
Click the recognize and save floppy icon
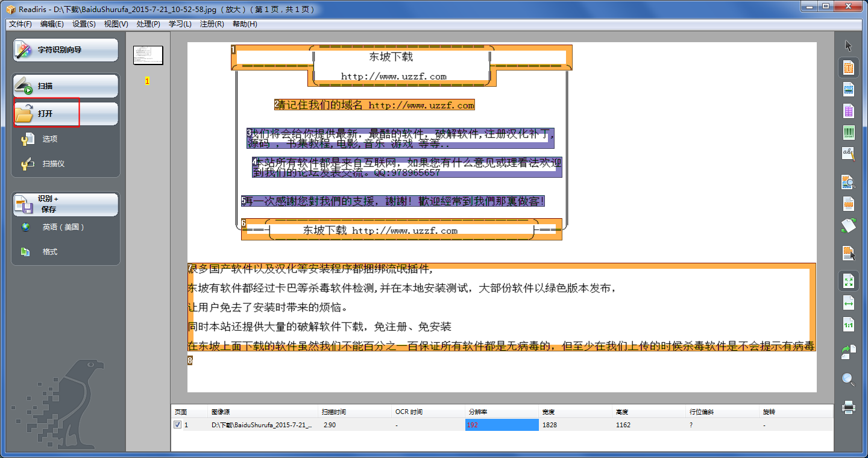[24, 205]
